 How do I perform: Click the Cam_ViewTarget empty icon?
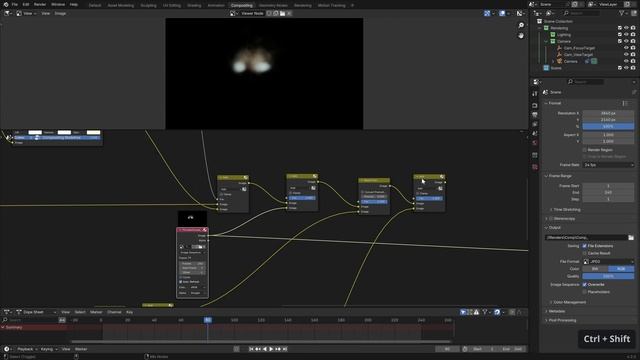pyautogui.click(x=560, y=55)
